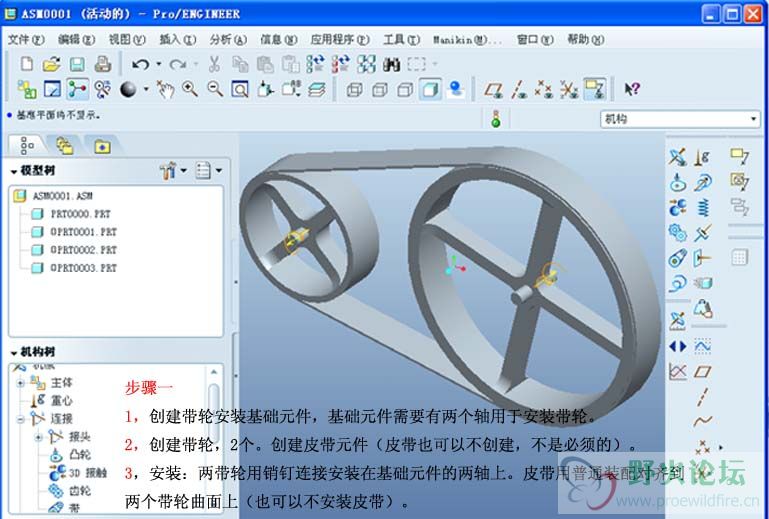Toggle datum axis display
This screenshot has height=519, width=769.
[518, 89]
